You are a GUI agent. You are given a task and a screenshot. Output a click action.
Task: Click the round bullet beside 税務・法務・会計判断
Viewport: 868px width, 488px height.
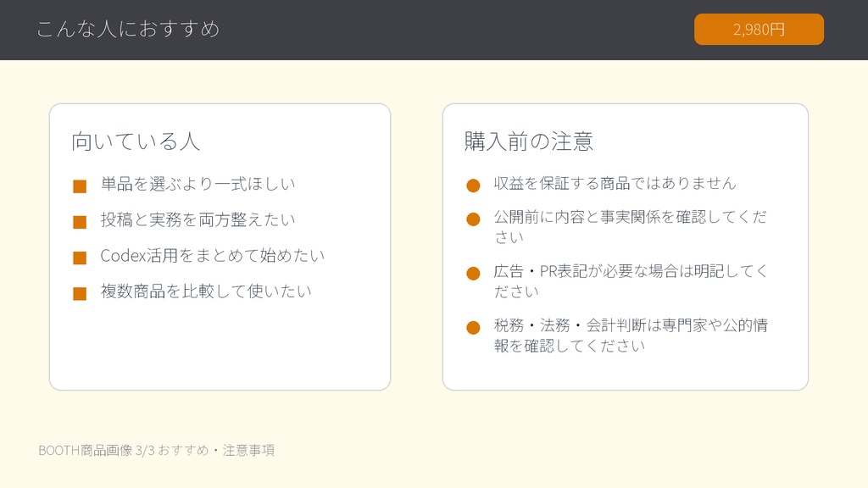point(473,328)
